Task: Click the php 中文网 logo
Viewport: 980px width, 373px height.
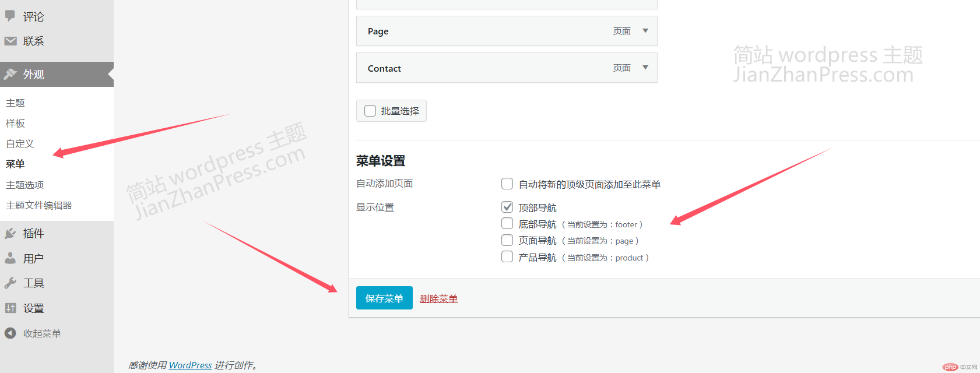Action: (960, 367)
